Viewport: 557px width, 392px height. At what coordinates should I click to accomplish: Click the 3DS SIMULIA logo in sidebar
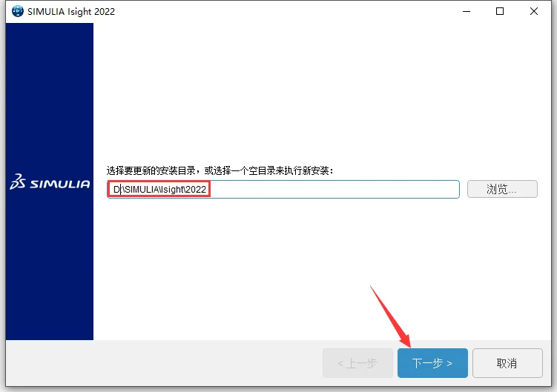50,182
